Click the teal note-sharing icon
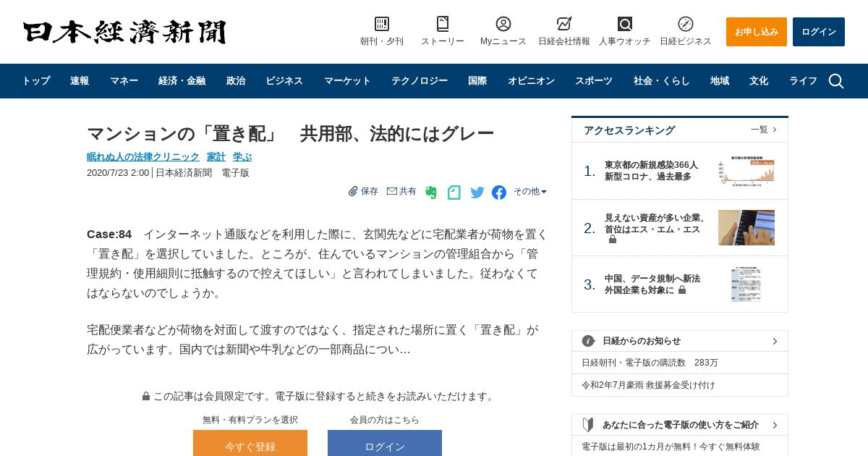Viewport: 868px width, 456px height. (454, 193)
